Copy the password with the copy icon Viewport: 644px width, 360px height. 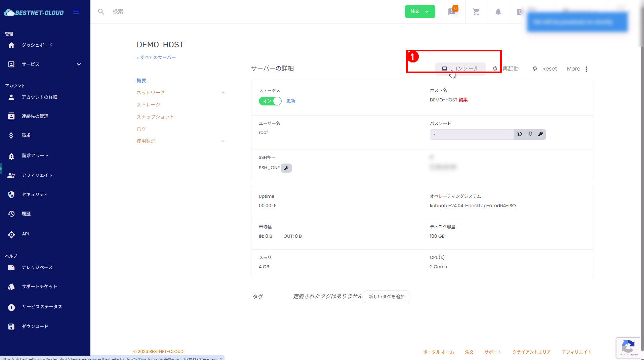point(530,134)
